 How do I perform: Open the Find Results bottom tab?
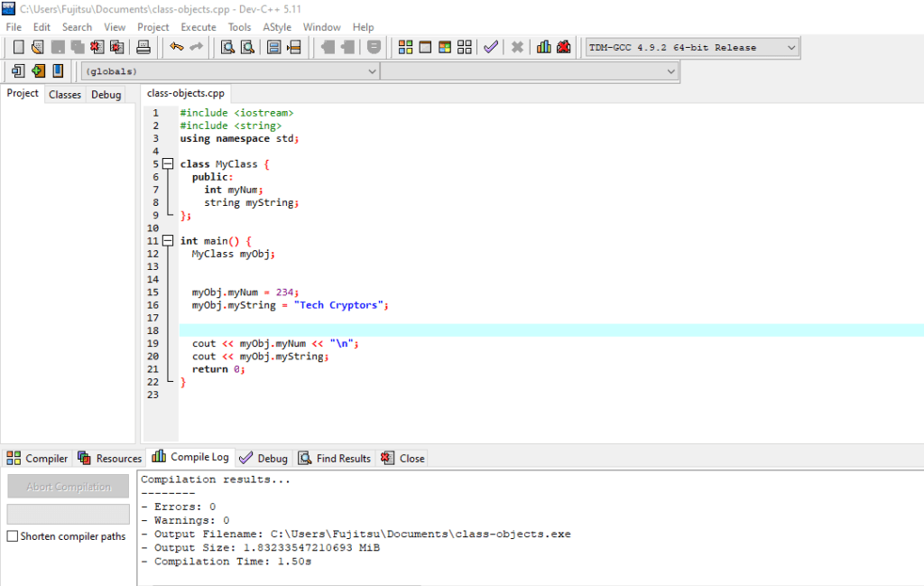pyautogui.click(x=335, y=458)
